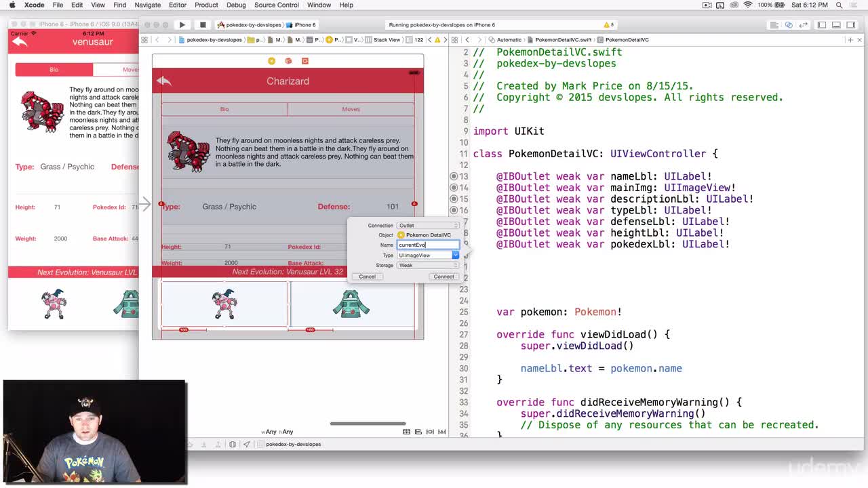Open the Editor menu
868x488 pixels.
tap(178, 5)
